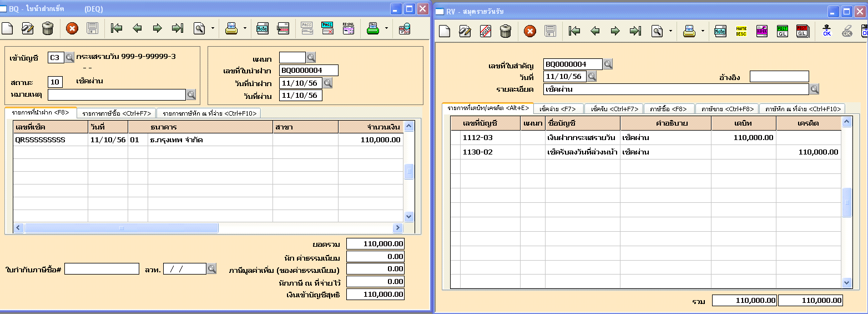This screenshot has width=868, height=314.
Task: Click the trash delete icon in BQ toolbar
Action: tap(48, 28)
